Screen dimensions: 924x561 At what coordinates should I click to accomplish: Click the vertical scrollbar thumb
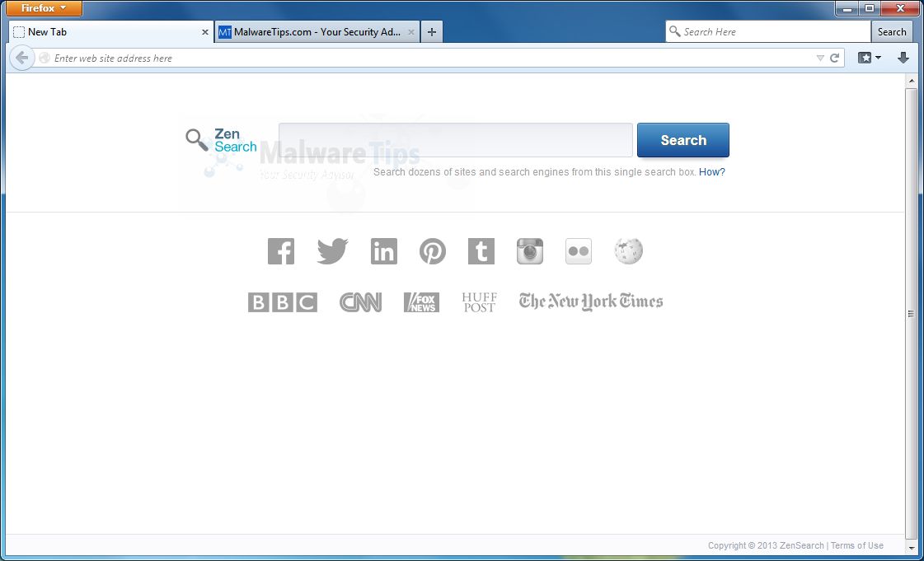pyautogui.click(x=911, y=313)
